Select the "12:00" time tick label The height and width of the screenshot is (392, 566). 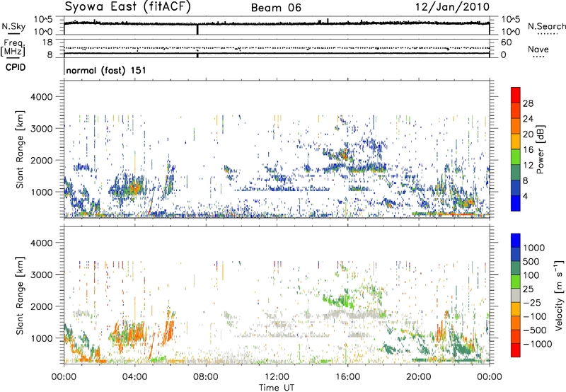(277, 377)
